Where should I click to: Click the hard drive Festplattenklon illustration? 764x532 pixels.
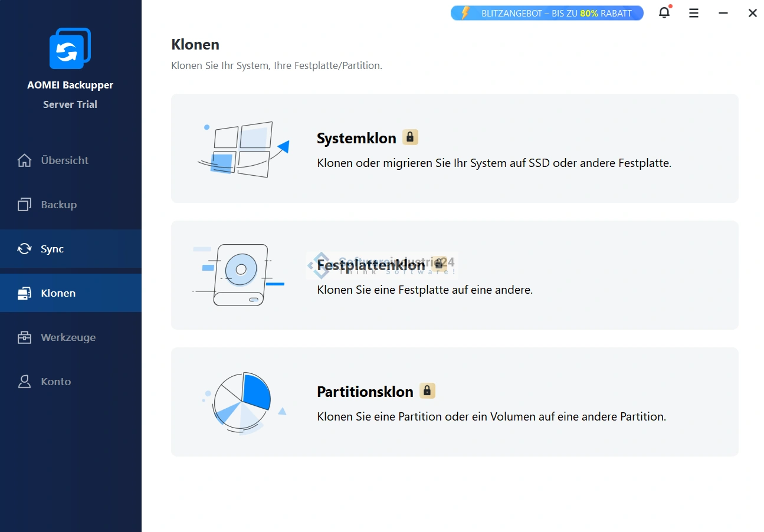coord(240,275)
